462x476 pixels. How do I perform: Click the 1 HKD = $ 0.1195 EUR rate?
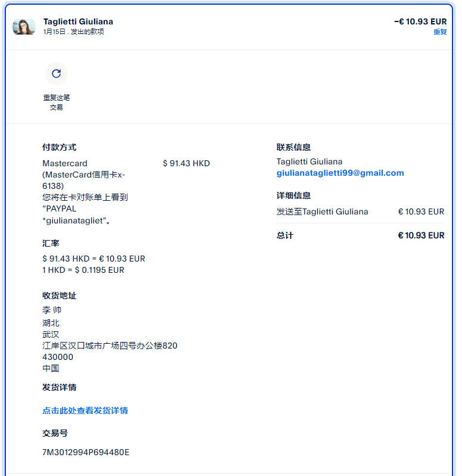coord(83,270)
